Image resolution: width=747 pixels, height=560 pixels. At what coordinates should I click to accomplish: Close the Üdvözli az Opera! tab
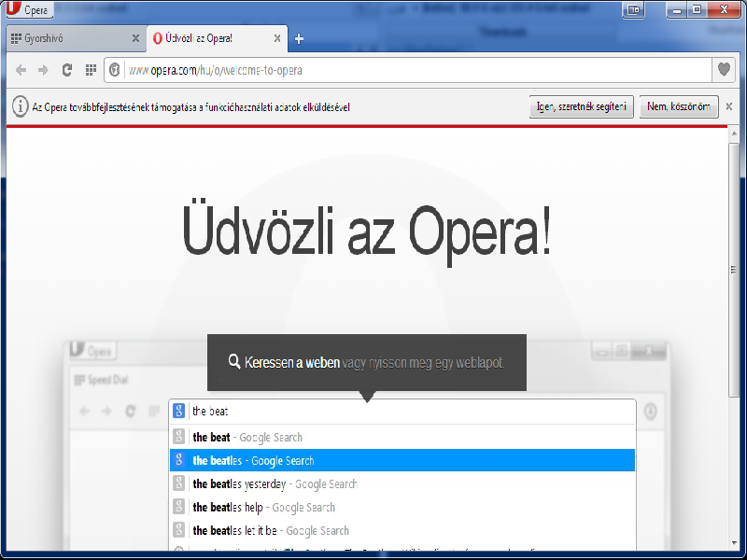(x=277, y=38)
